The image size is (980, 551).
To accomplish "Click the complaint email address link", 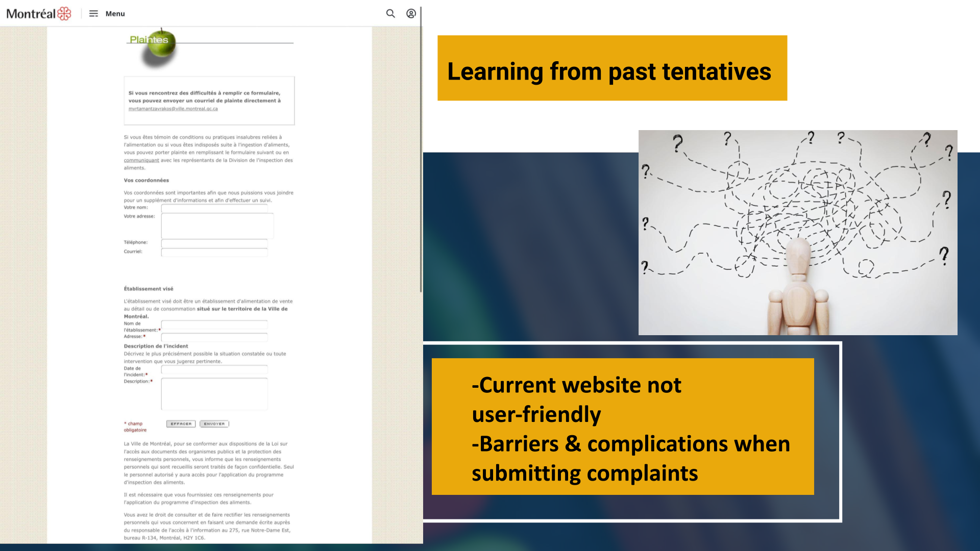I will (173, 109).
